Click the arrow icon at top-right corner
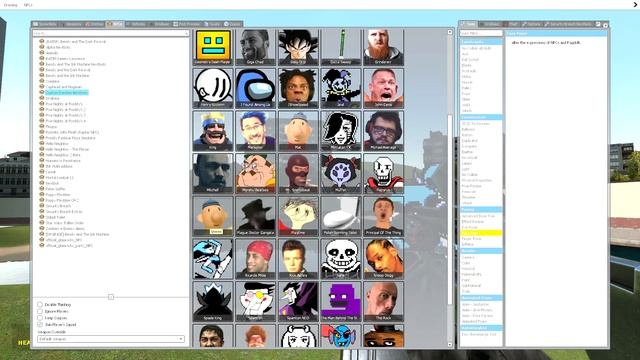 [x=636, y=4]
